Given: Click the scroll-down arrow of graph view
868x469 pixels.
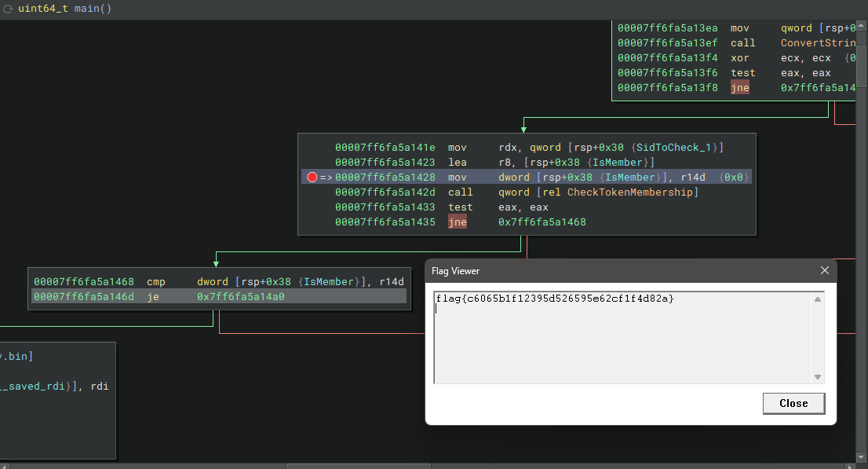Looking at the screenshot, I should point(861,456).
